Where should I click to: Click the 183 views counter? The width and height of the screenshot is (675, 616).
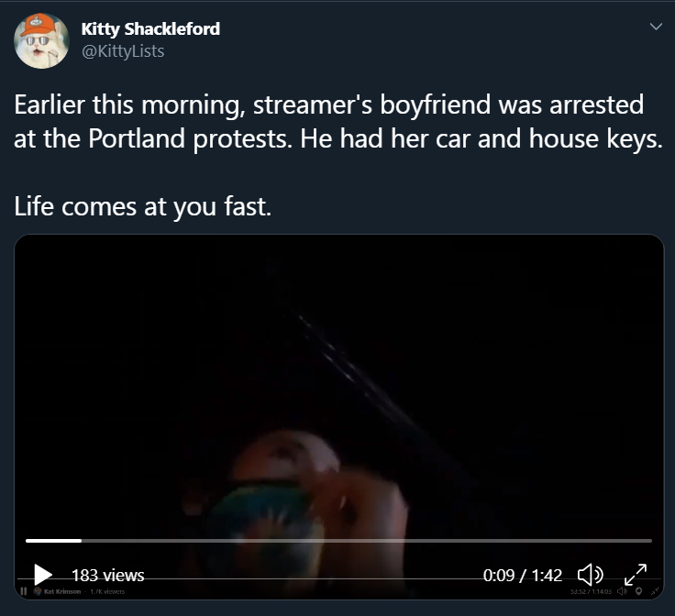click(x=107, y=575)
